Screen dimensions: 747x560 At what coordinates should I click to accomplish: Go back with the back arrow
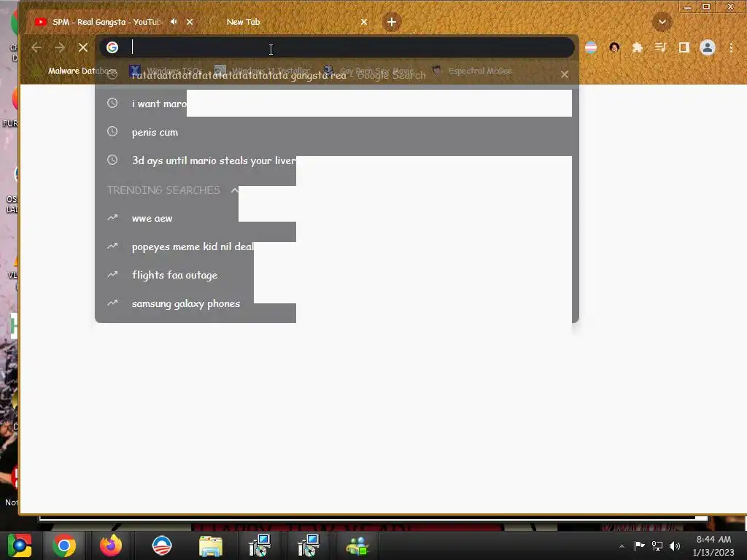pyautogui.click(x=36, y=47)
